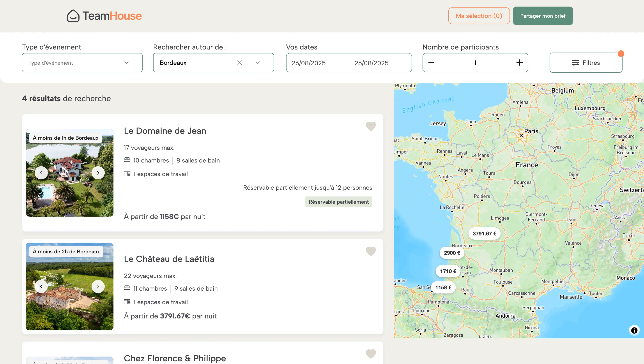Clear the Bordeaux location with X icon
This screenshot has height=364, width=644.
(239, 63)
